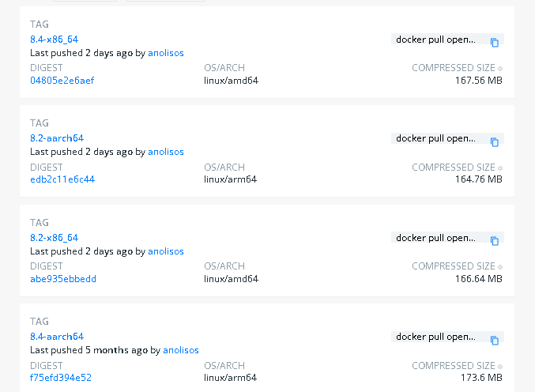Click info icon beside 8.4-aarch64 compressed size
Screen dimensions: 535x392
[x=500, y=367]
